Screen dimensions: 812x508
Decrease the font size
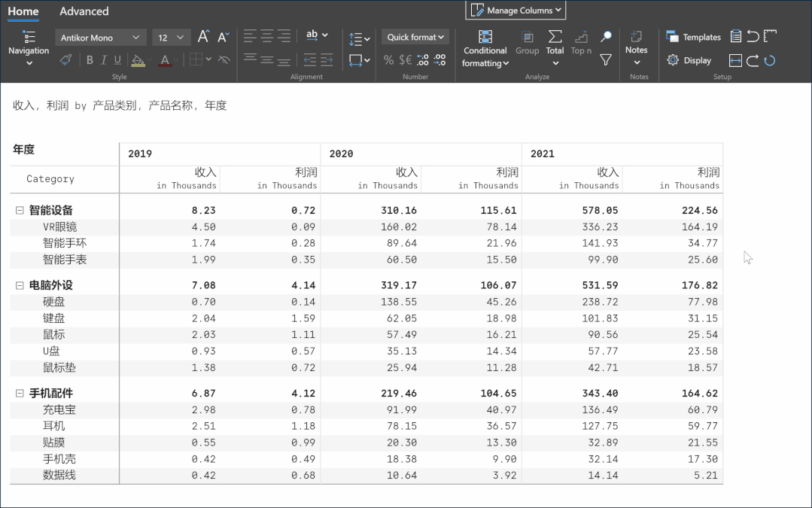(x=224, y=37)
